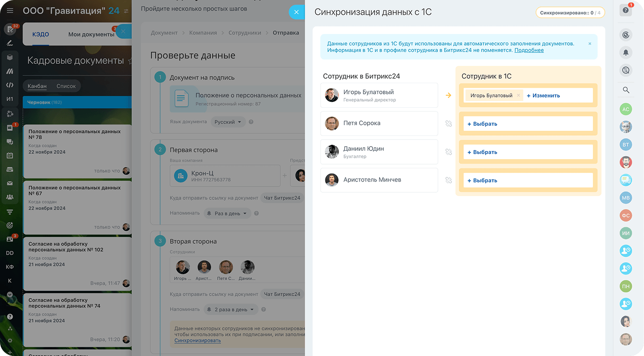This screenshot has width=644, height=356.
Task: Open the Русский document language dropdown
Action: [x=228, y=122]
